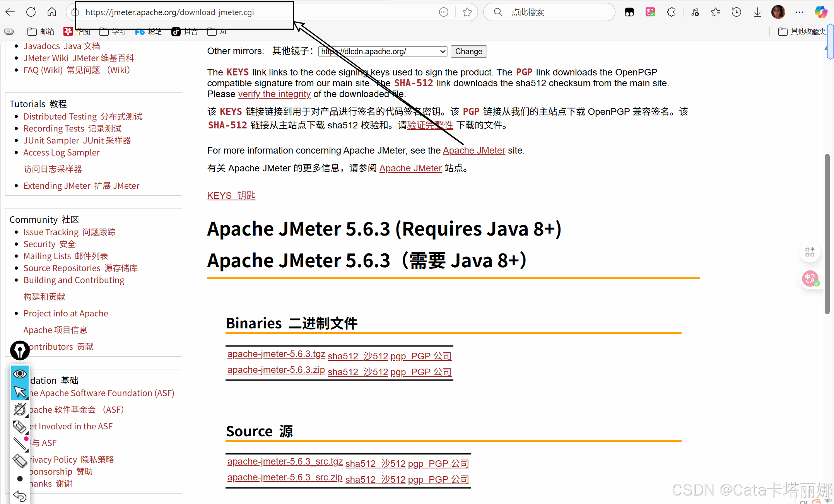The height and width of the screenshot is (504, 834).
Task: Pick the black dot brush color
Action: pos(20,479)
